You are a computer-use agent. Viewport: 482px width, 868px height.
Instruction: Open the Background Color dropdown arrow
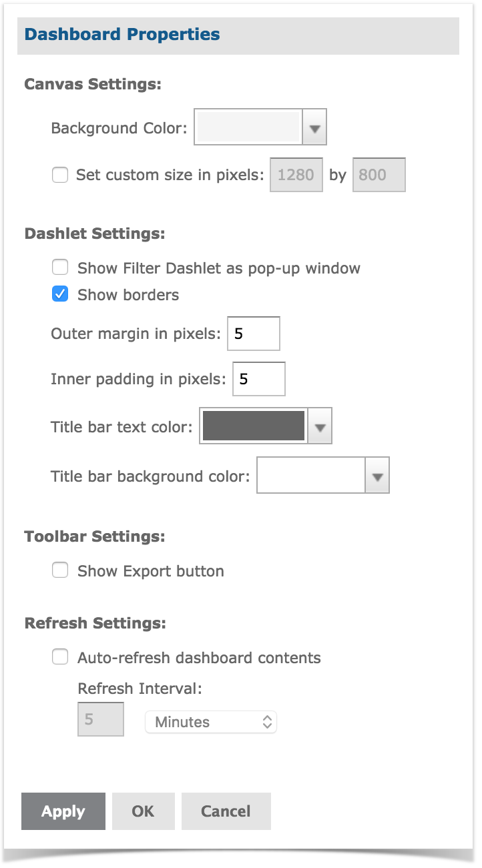tap(314, 127)
